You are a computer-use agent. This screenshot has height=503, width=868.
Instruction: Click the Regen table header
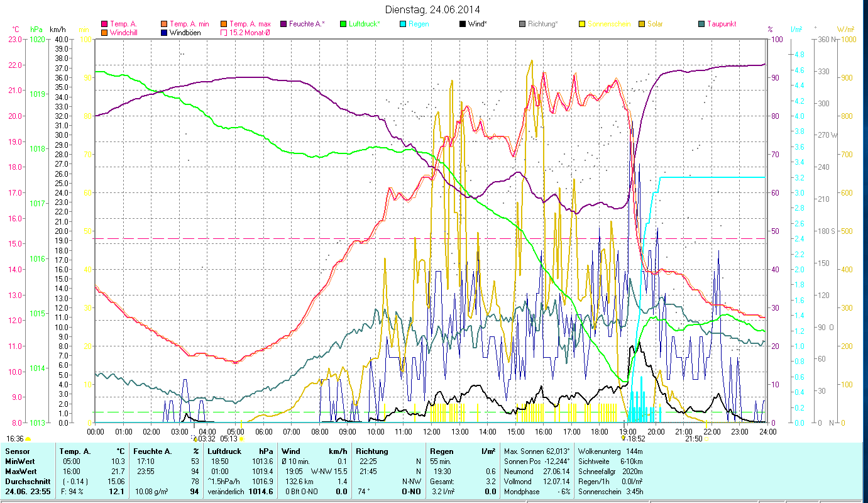point(441,451)
